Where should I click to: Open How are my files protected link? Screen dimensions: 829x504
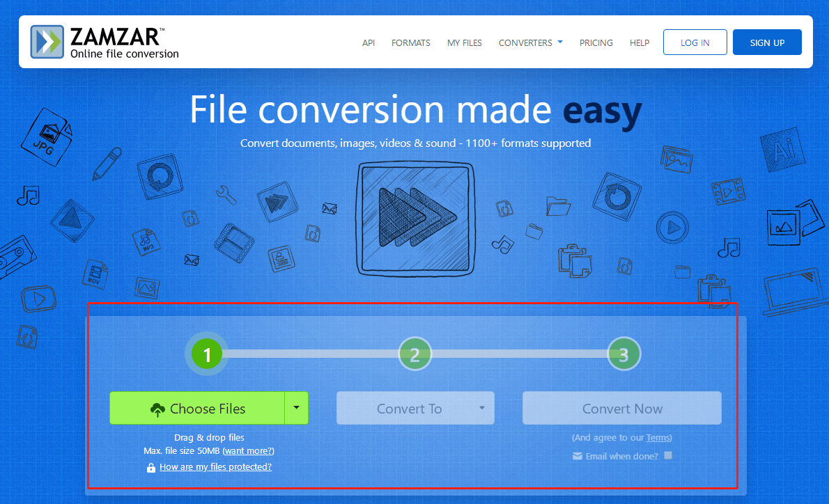coord(216,466)
